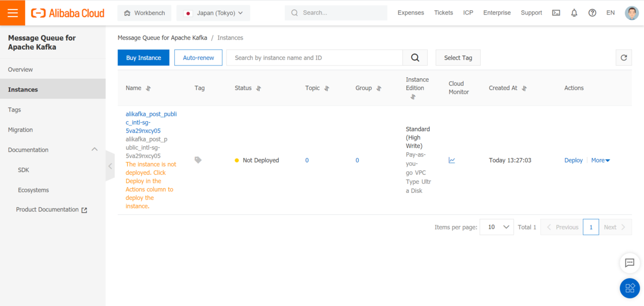Viewport: 644px width, 306px height.
Task: Sort instances by Group count
Action: [378, 88]
